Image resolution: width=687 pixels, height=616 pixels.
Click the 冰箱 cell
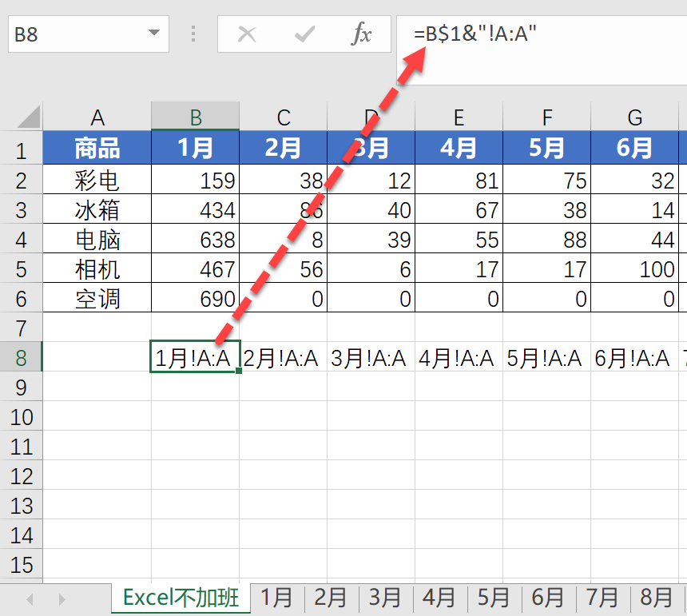point(97,209)
